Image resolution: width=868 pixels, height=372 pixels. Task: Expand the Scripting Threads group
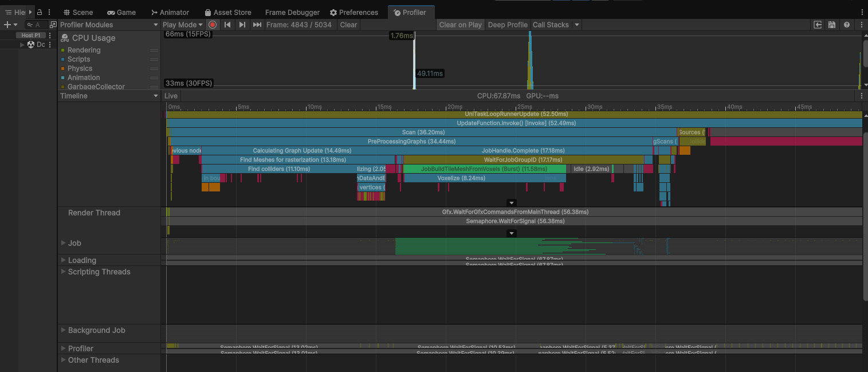[x=64, y=272]
